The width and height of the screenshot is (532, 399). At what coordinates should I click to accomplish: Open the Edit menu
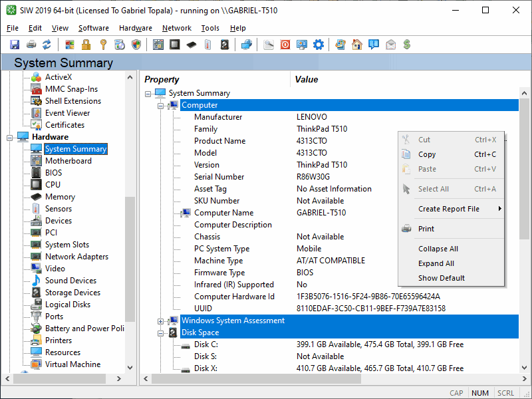(x=35, y=28)
